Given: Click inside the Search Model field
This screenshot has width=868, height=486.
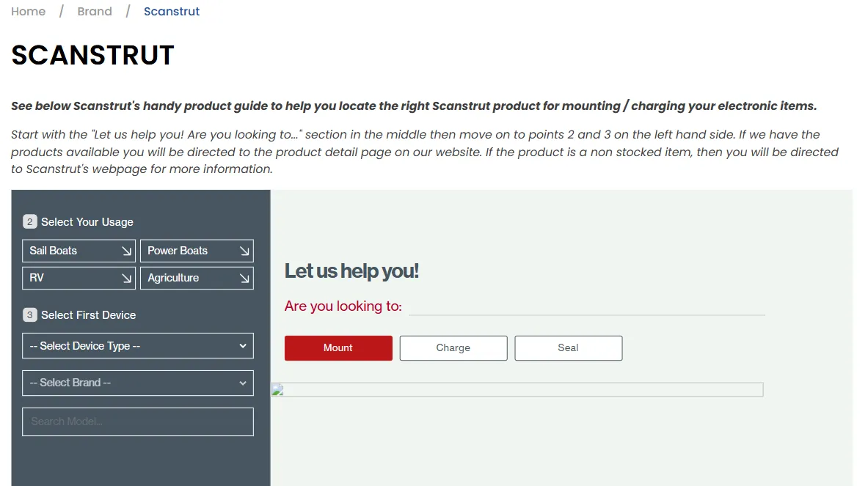Looking at the screenshot, I should (x=137, y=421).
